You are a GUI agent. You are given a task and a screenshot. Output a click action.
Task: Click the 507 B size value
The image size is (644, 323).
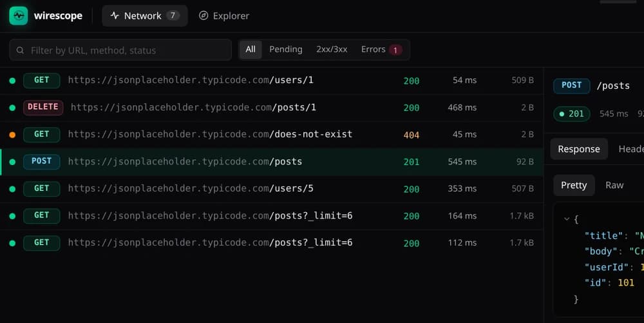pos(522,189)
